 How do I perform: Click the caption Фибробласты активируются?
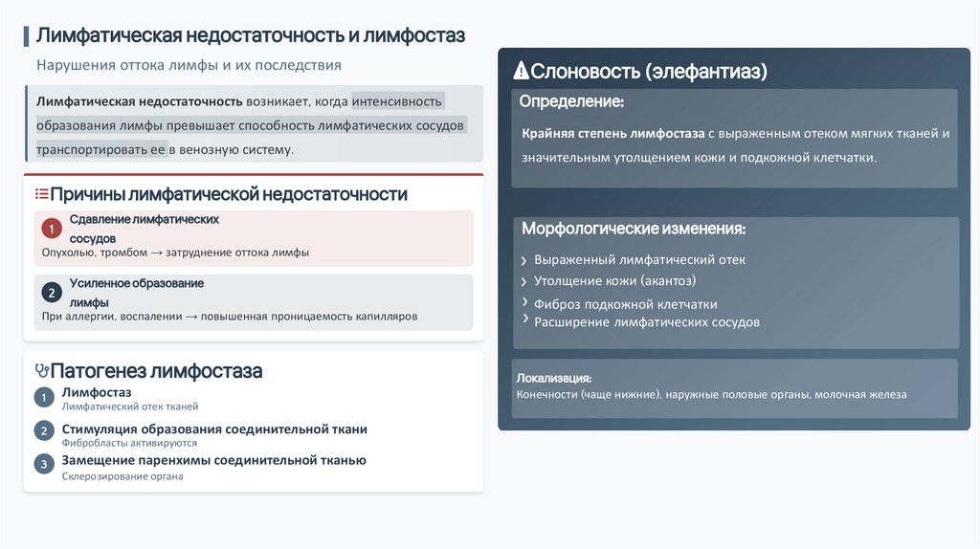pyautogui.click(x=129, y=443)
